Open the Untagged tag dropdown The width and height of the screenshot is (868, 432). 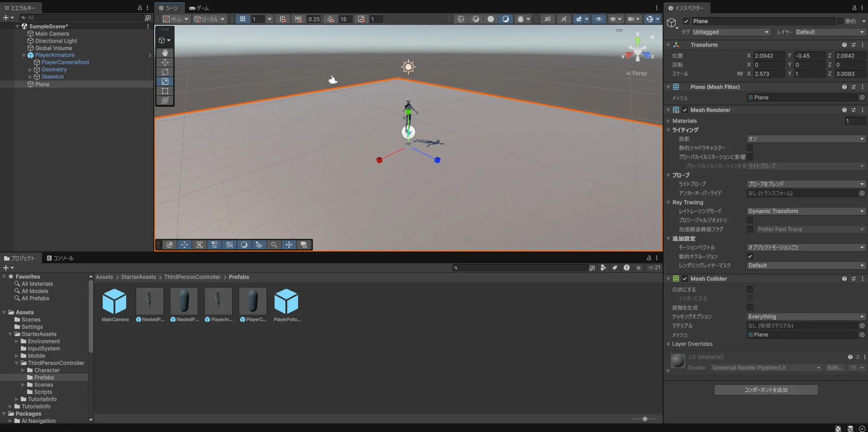tap(730, 32)
